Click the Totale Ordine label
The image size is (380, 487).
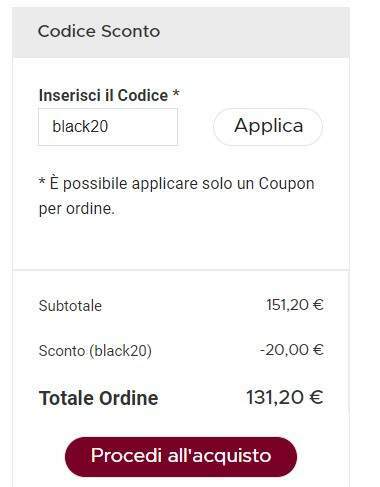(98, 398)
